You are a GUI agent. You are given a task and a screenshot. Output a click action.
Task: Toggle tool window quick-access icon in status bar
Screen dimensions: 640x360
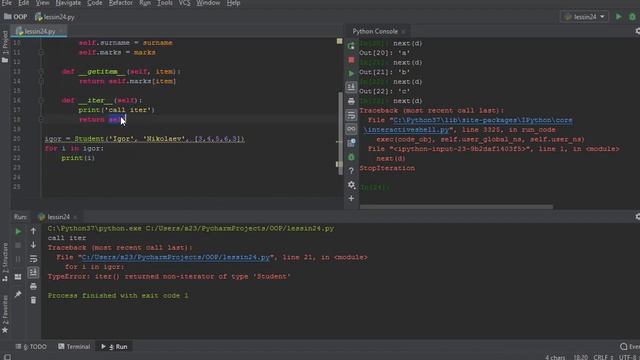(x=7, y=356)
